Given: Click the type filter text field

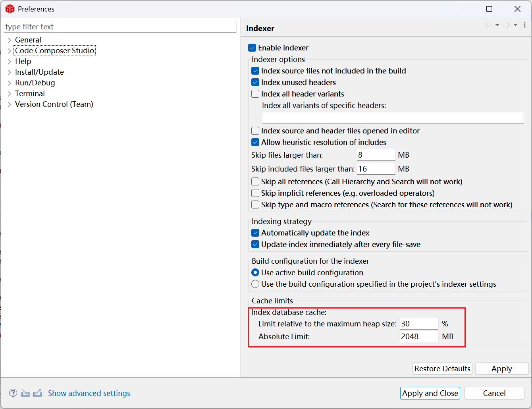Looking at the screenshot, I should 120,27.
